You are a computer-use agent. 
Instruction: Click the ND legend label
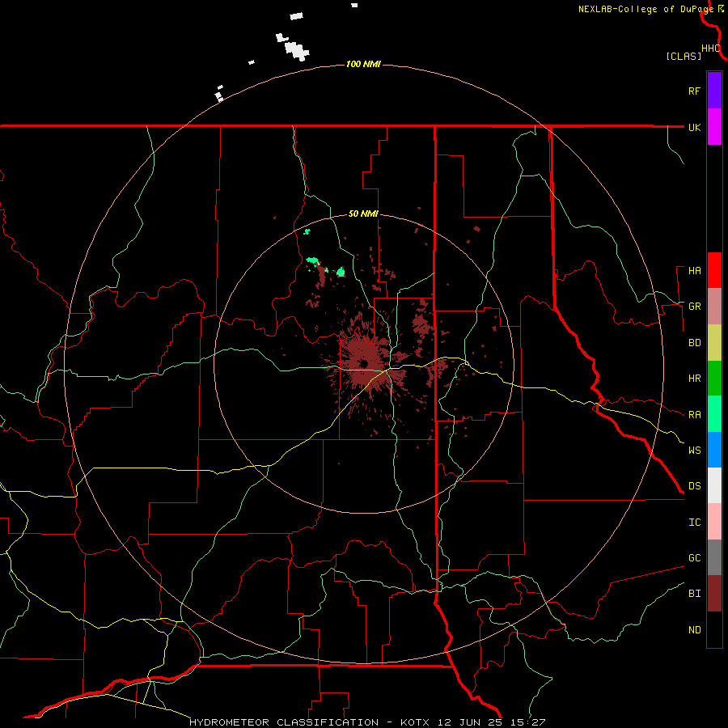pyautogui.click(x=694, y=629)
